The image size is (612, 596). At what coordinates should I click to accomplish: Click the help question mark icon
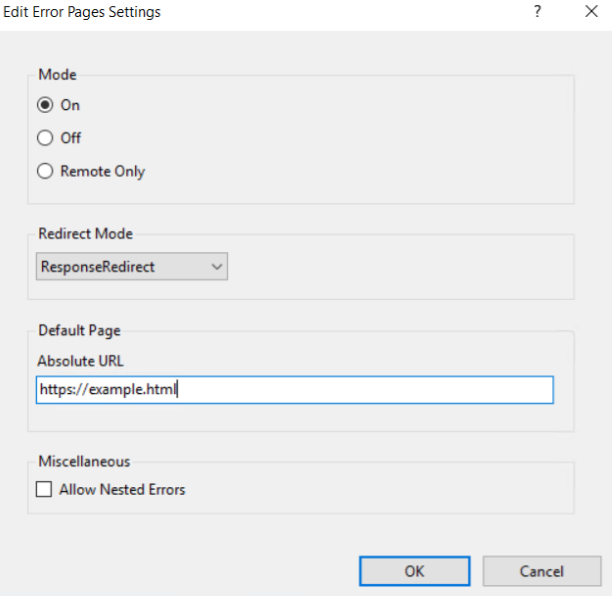coord(538,13)
